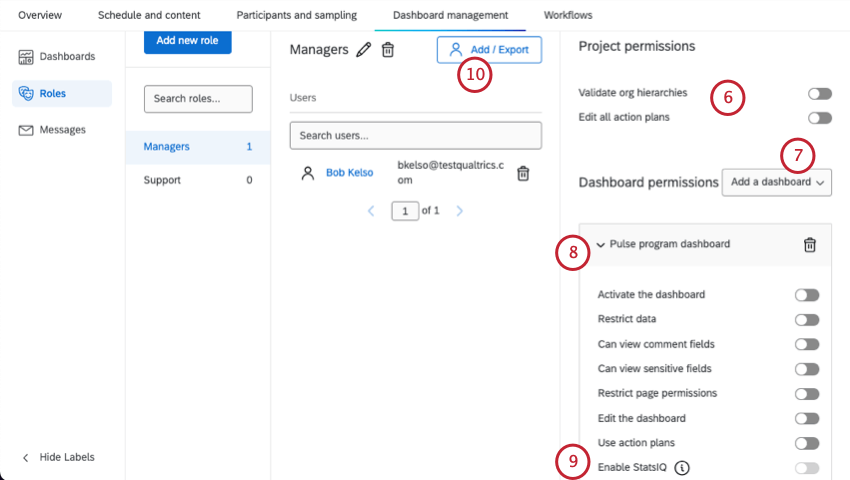
Task: Go to the Workflows tab
Action: tap(568, 15)
